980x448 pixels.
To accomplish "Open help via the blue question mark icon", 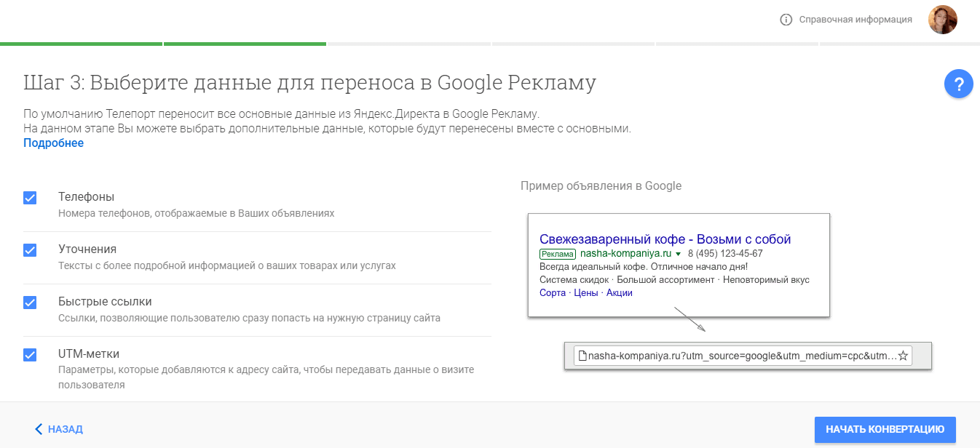I will tap(959, 84).
